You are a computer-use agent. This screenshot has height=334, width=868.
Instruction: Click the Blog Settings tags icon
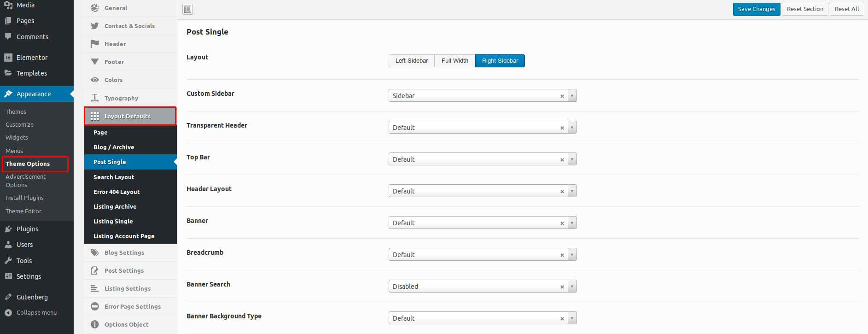click(x=95, y=252)
